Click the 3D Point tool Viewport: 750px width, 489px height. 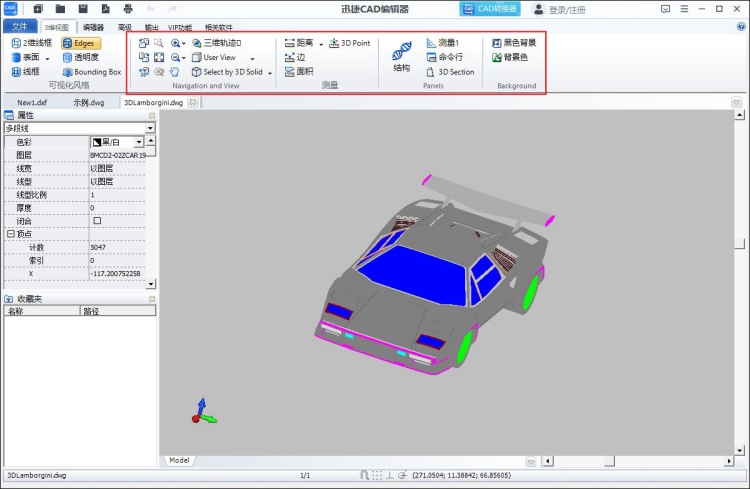[350, 43]
